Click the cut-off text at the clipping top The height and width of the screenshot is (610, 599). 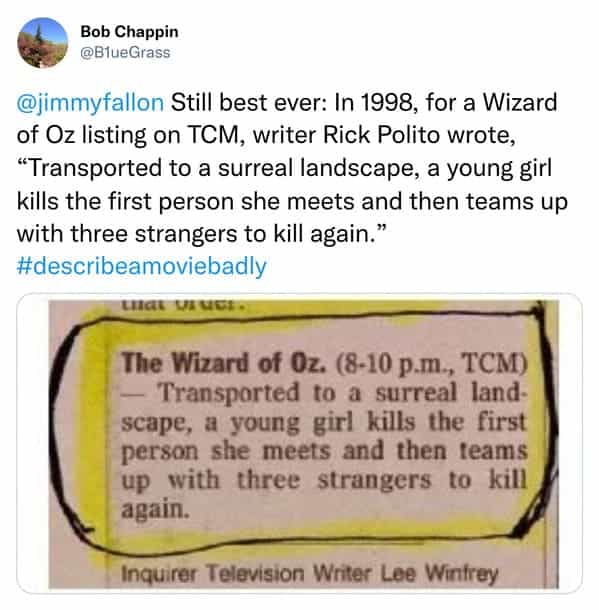pyautogui.click(x=183, y=304)
